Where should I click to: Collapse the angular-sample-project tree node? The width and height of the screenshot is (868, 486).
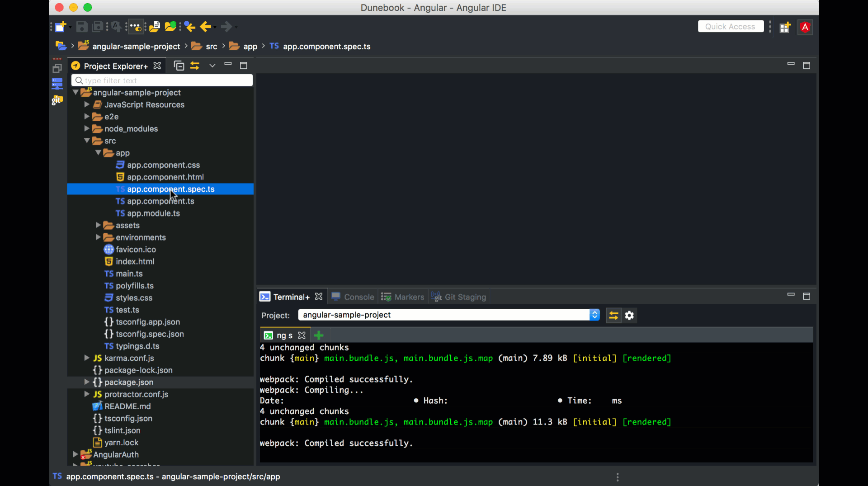coord(75,92)
